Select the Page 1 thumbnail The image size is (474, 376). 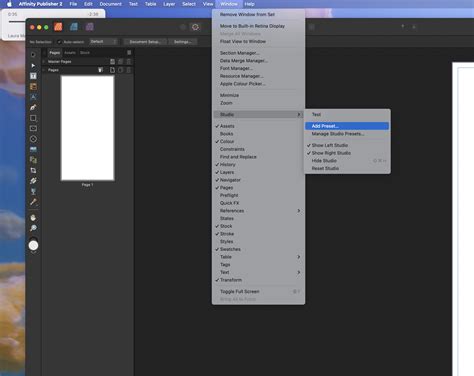[87, 128]
